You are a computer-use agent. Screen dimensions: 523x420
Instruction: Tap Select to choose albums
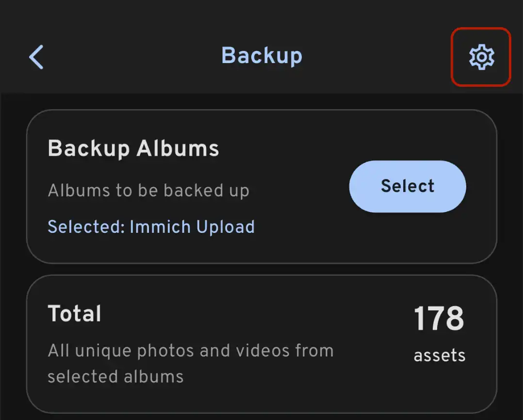tap(407, 186)
